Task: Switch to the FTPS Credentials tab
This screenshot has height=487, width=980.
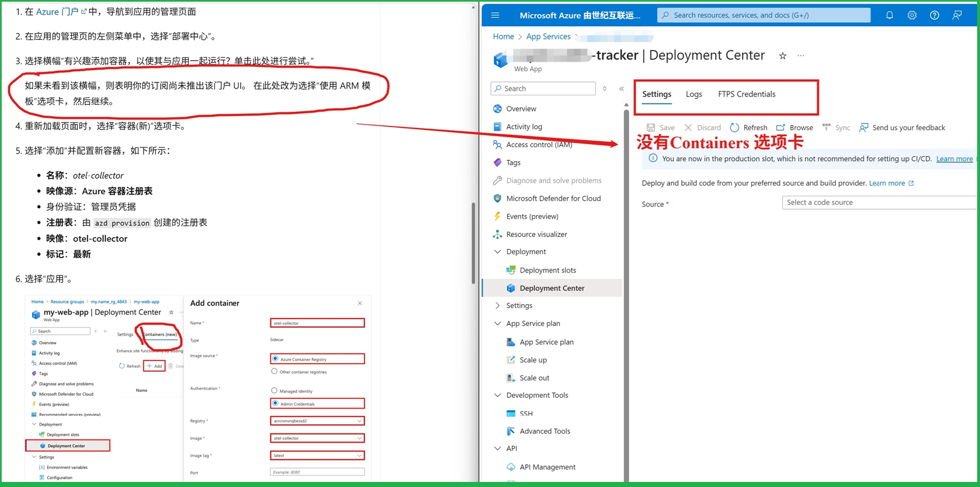Action: [x=746, y=94]
